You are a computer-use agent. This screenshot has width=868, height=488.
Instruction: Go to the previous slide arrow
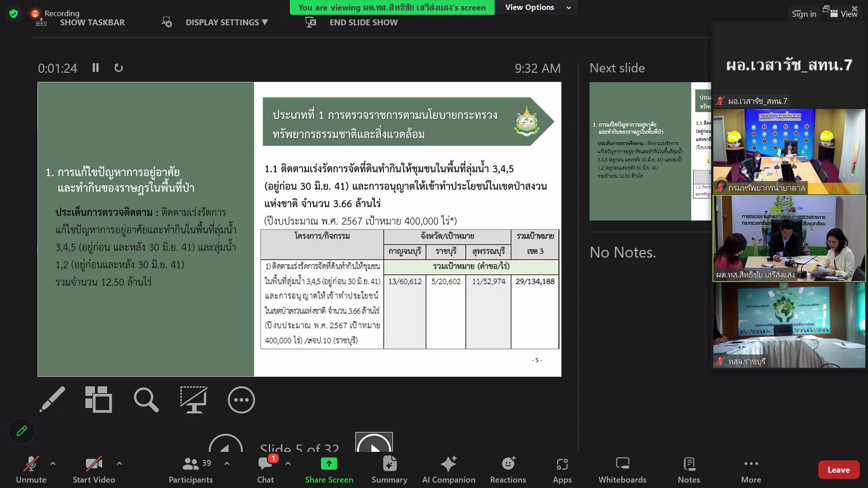click(x=226, y=443)
